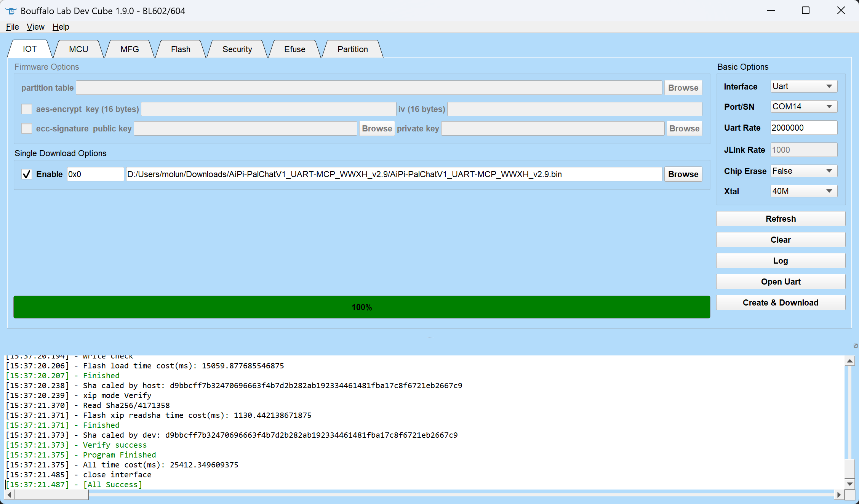The width and height of the screenshot is (859, 504).
Task: Click the ecc public key path field
Action: tap(245, 128)
